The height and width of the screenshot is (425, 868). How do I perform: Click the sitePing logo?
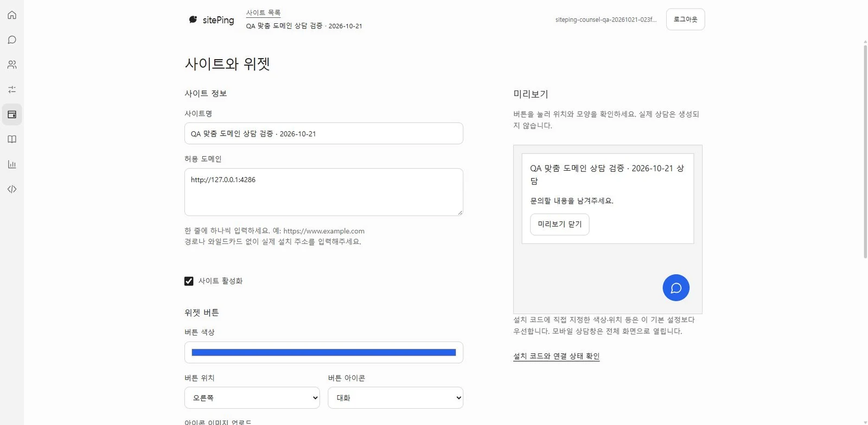click(x=212, y=20)
